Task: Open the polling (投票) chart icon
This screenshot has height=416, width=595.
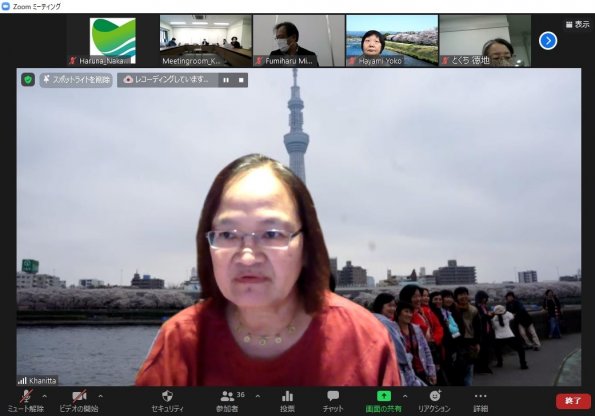Action: coord(287,396)
